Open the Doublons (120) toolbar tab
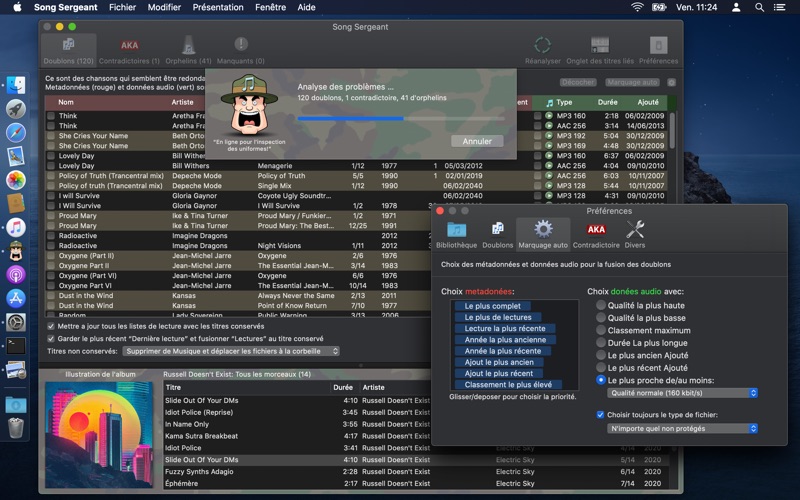The image size is (800, 500). pyautogui.click(x=68, y=51)
